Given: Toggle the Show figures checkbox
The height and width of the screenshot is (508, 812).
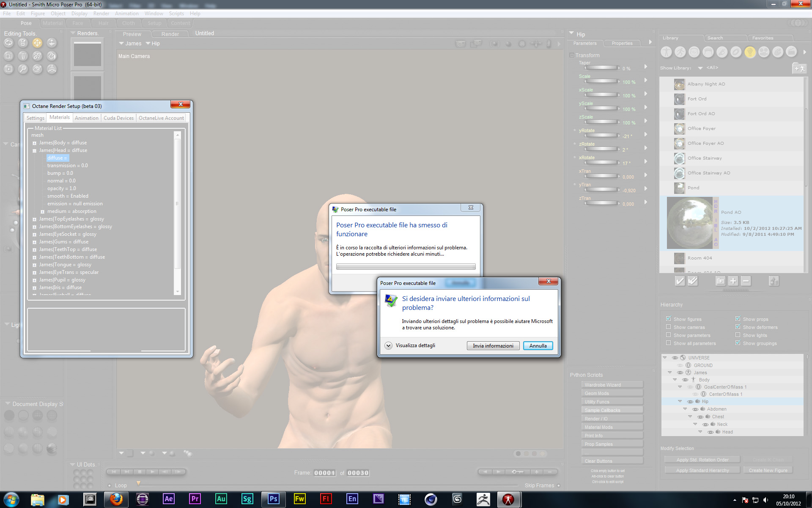Looking at the screenshot, I should (x=669, y=319).
